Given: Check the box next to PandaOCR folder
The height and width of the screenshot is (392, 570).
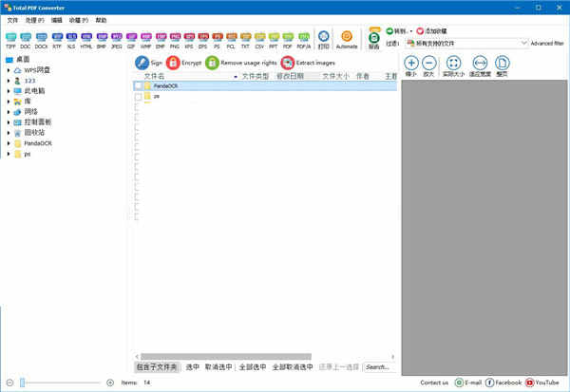Looking at the screenshot, I should [139, 85].
